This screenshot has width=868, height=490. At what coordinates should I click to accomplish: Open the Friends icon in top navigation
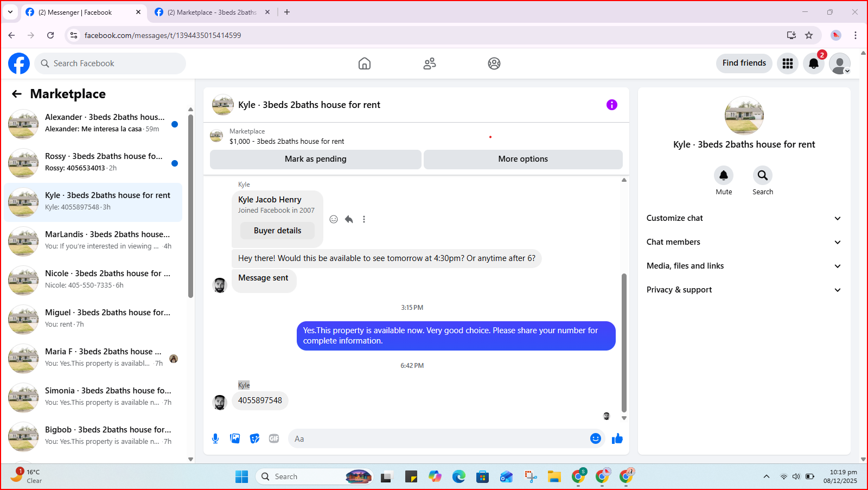(430, 63)
